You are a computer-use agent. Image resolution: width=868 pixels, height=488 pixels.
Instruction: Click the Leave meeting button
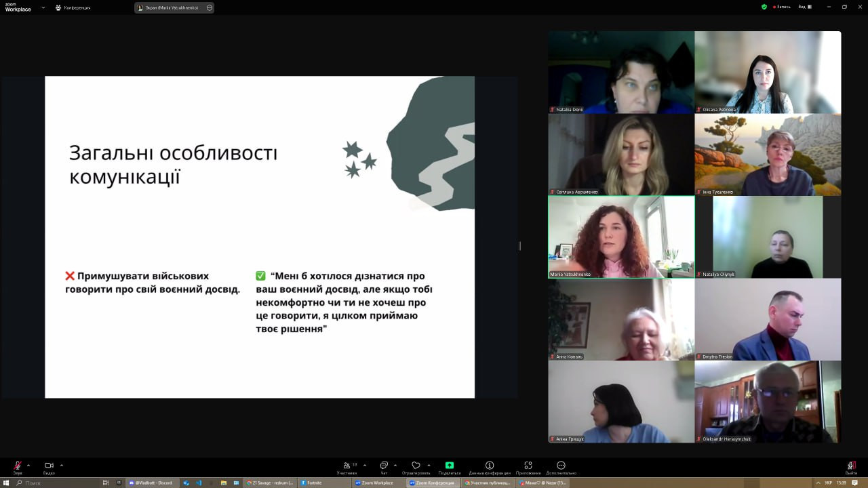(x=851, y=466)
